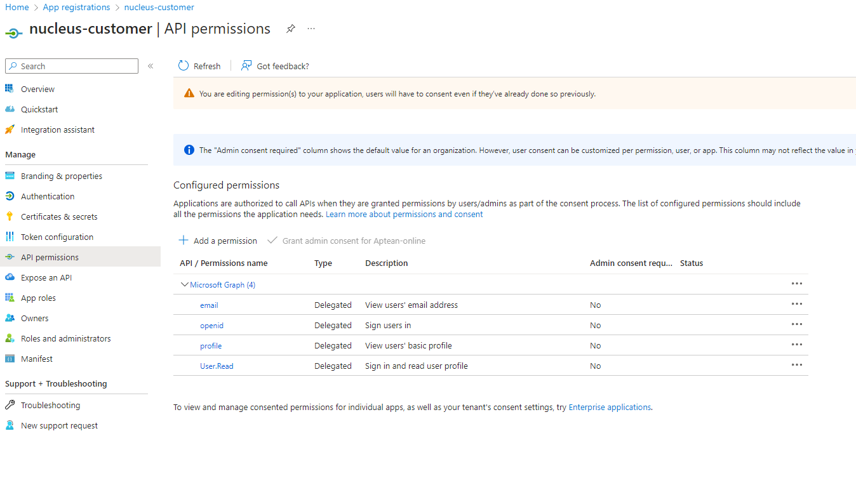The width and height of the screenshot is (856, 504).
Task: Collapse the sidebar with double chevron icon
Action: coord(150,66)
